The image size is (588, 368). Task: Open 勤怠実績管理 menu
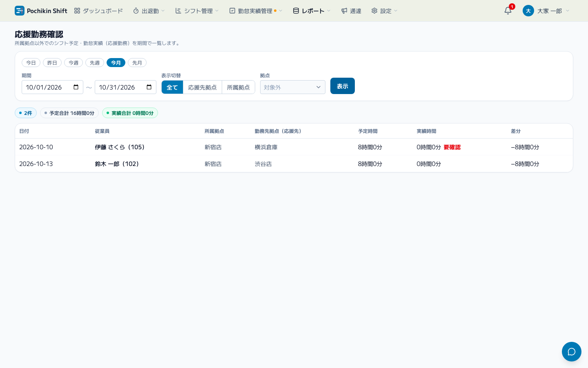point(256,11)
